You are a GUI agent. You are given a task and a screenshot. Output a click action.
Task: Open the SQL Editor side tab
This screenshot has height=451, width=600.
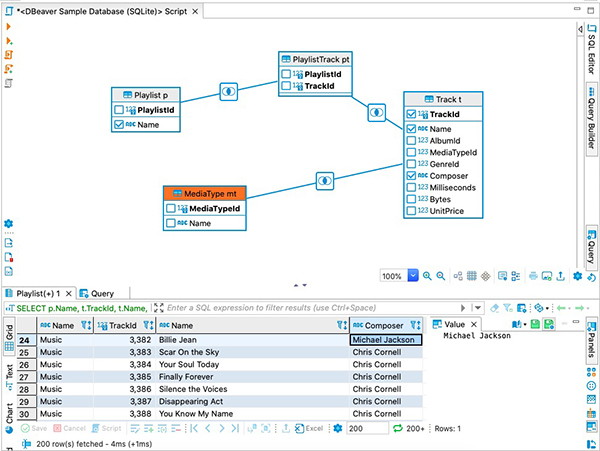[592, 49]
